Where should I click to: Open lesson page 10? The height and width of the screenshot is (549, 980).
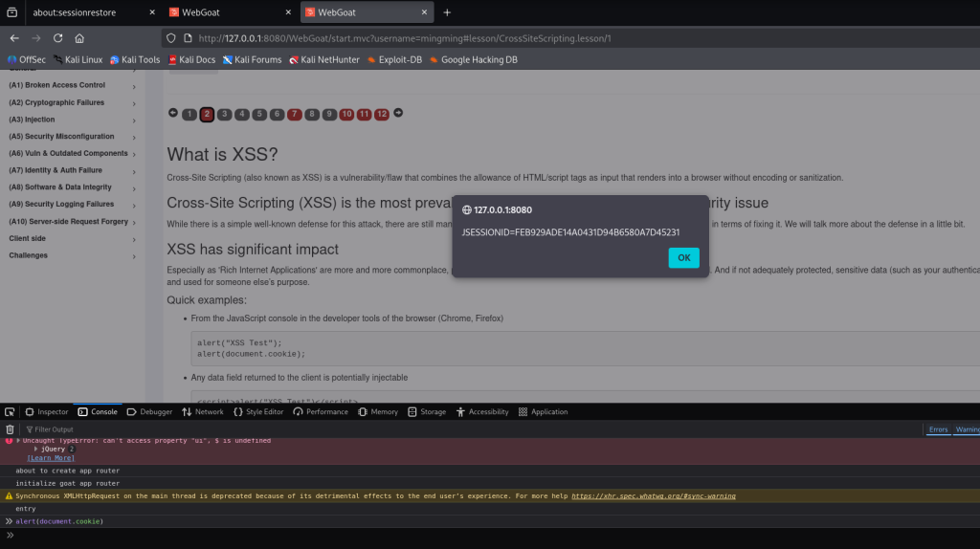(x=346, y=115)
